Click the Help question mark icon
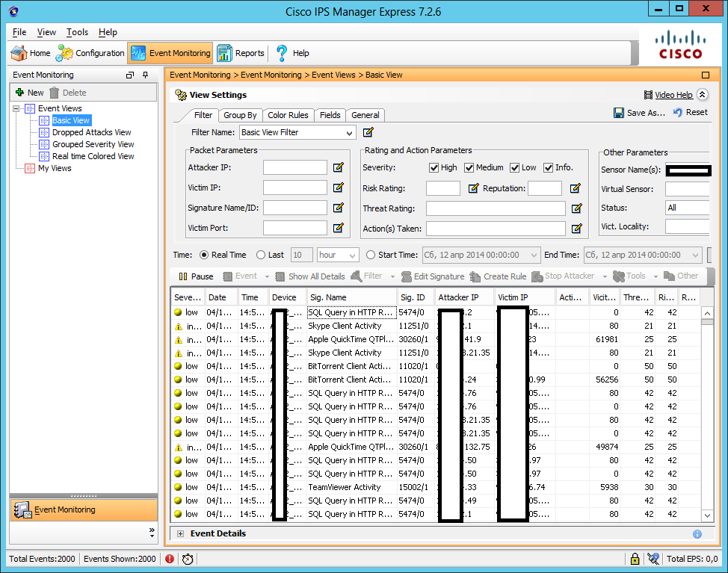This screenshot has width=728, height=573. click(x=282, y=53)
